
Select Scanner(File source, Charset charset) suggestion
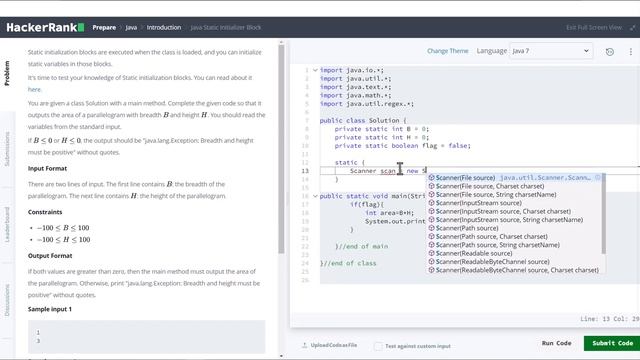point(515,186)
